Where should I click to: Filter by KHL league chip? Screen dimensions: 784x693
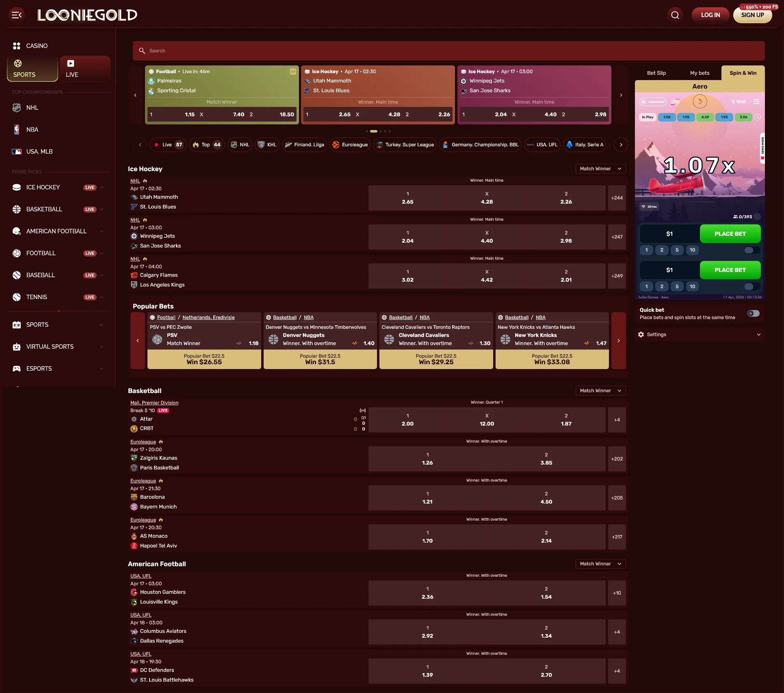pos(267,145)
